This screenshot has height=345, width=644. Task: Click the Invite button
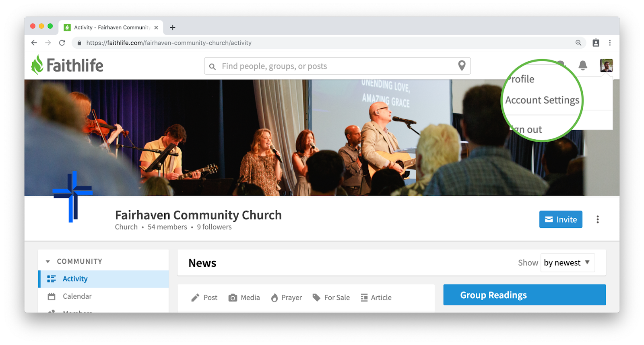(561, 219)
